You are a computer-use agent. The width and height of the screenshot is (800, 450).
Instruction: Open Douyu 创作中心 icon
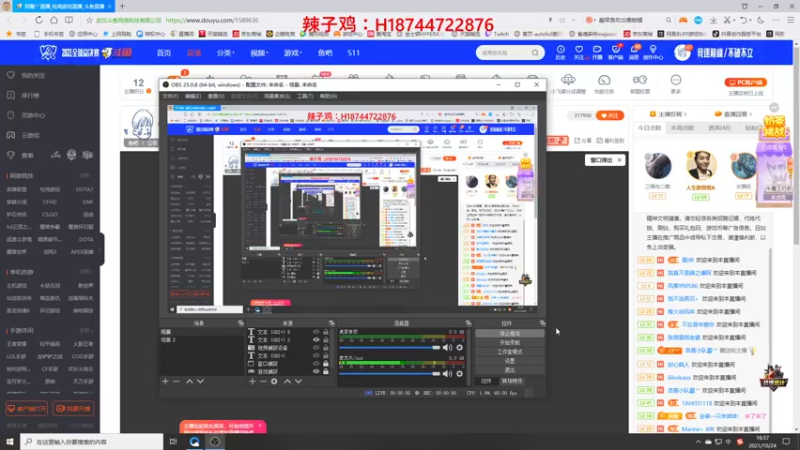[x=653, y=53]
